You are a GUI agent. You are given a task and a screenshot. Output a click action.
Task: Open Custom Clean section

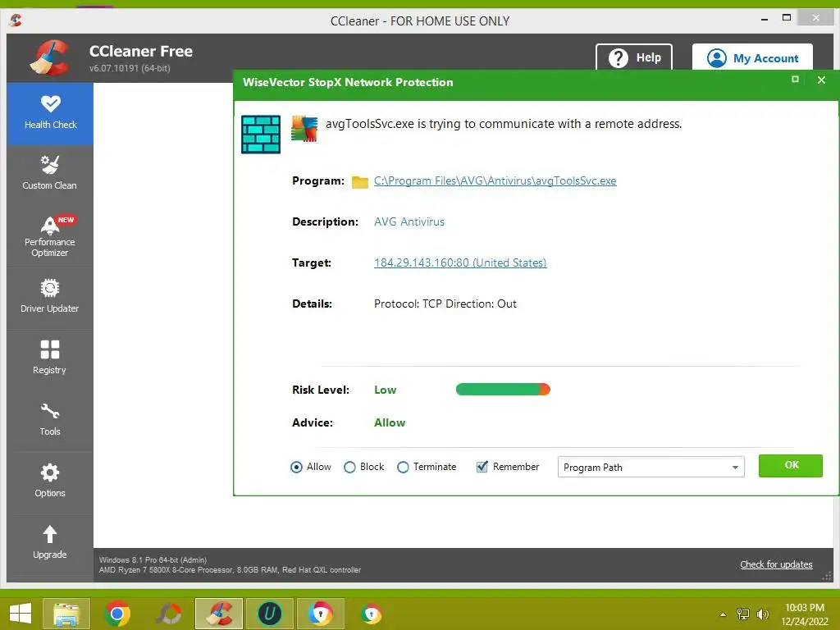pyautogui.click(x=50, y=174)
